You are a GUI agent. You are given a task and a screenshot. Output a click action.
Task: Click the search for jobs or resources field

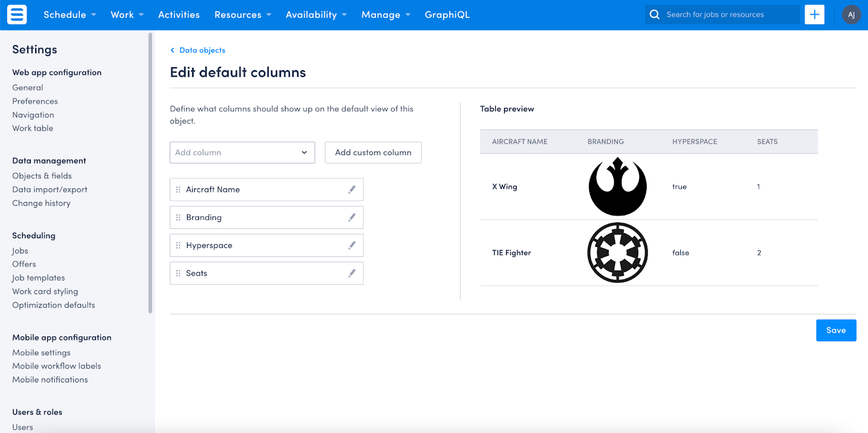(722, 15)
